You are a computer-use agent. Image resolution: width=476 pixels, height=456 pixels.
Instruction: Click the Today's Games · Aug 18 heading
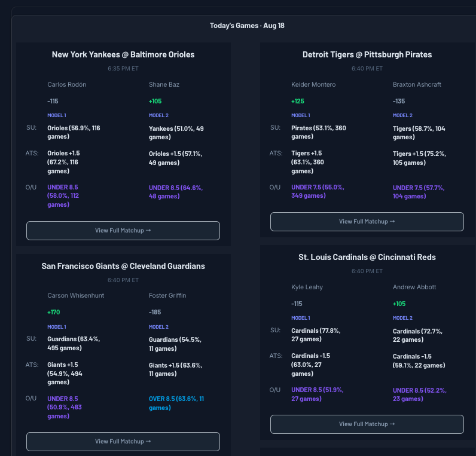[x=247, y=26]
